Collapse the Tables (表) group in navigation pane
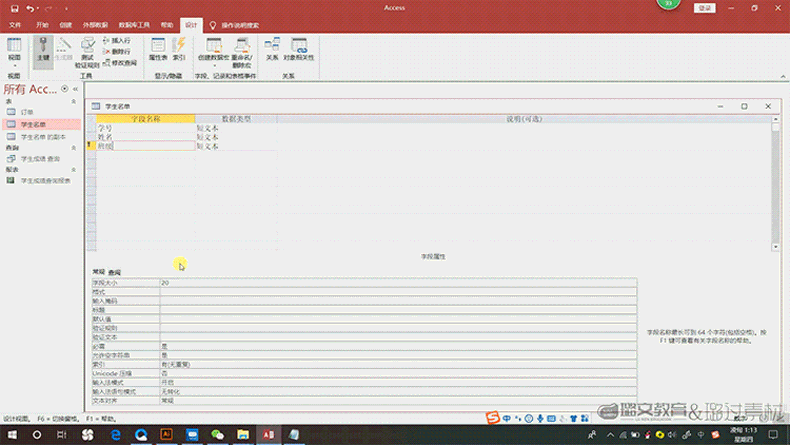Viewport: 790px width, 445px height. (x=74, y=101)
